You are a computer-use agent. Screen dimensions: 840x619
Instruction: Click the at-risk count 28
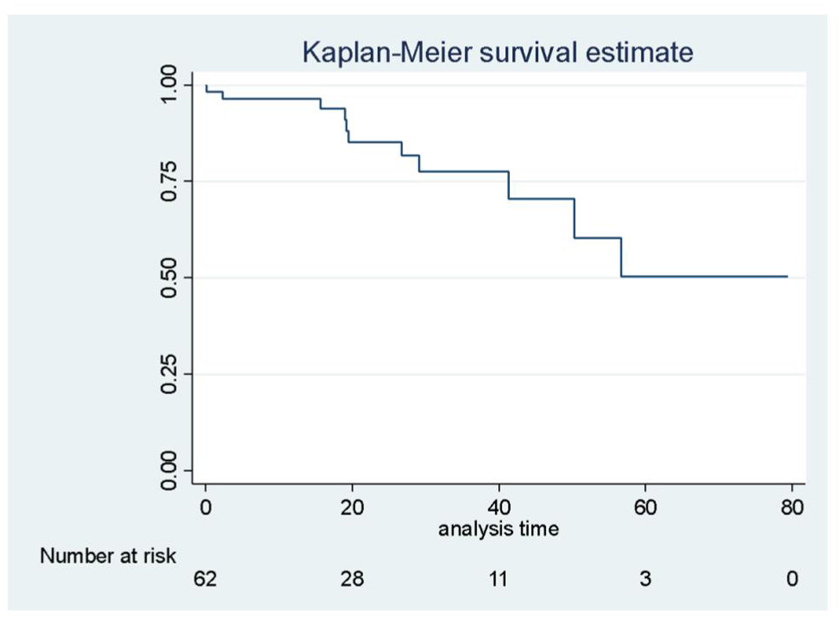(x=352, y=579)
